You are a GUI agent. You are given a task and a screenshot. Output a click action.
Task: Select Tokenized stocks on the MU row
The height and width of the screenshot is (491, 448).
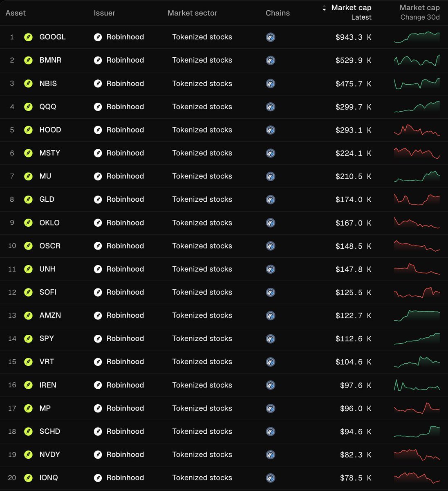pyautogui.click(x=202, y=176)
